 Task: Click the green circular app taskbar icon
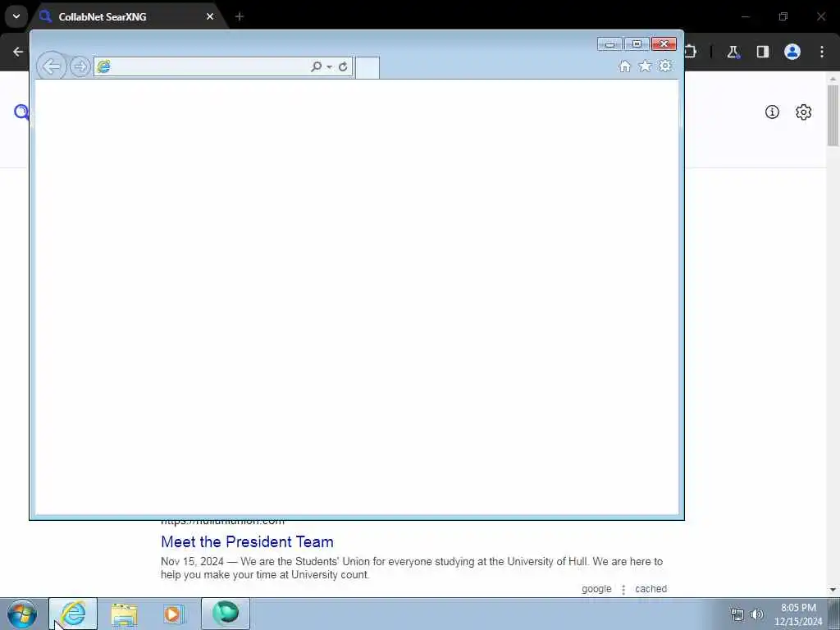tap(226, 614)
